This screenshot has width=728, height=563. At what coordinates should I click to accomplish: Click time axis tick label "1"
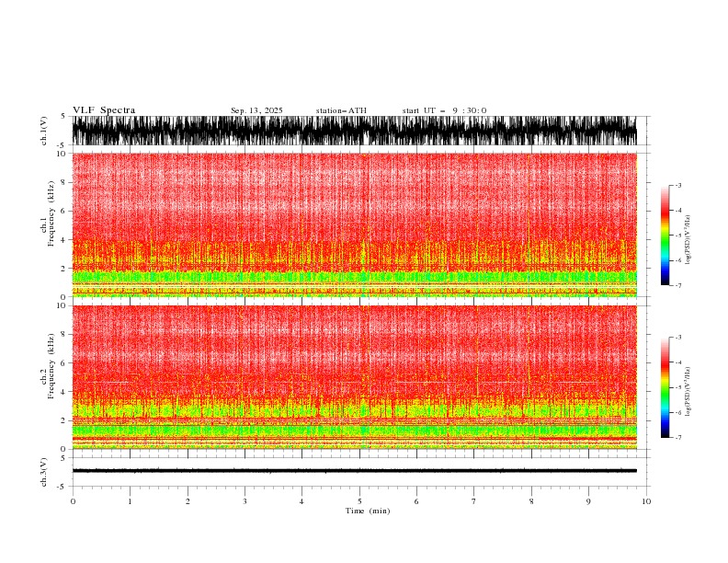(x=130, y=501)
